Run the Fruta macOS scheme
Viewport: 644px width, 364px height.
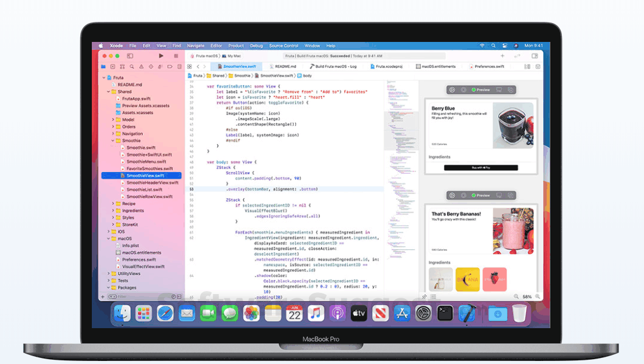(161, 56)
